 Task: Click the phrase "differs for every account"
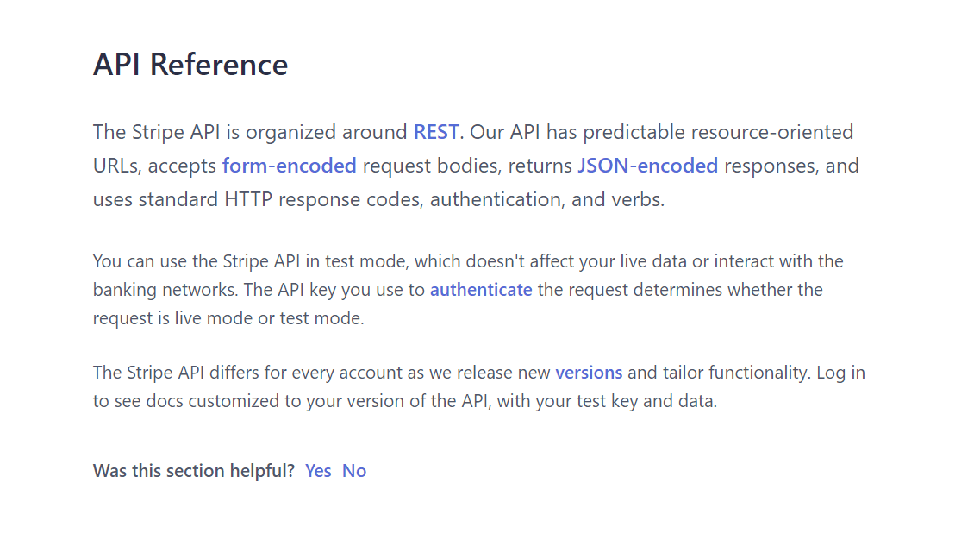288,373
